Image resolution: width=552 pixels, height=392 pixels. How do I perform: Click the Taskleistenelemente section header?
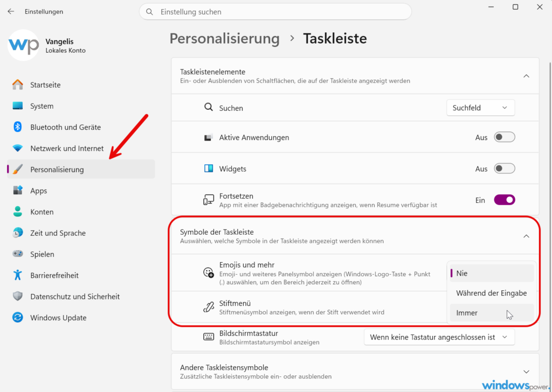[x=355, y=76]
